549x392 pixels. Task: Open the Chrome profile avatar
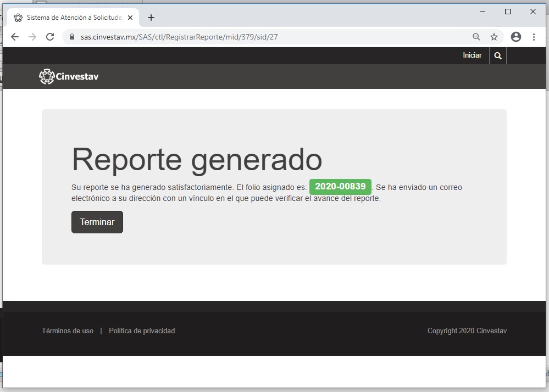pos(515,37)
